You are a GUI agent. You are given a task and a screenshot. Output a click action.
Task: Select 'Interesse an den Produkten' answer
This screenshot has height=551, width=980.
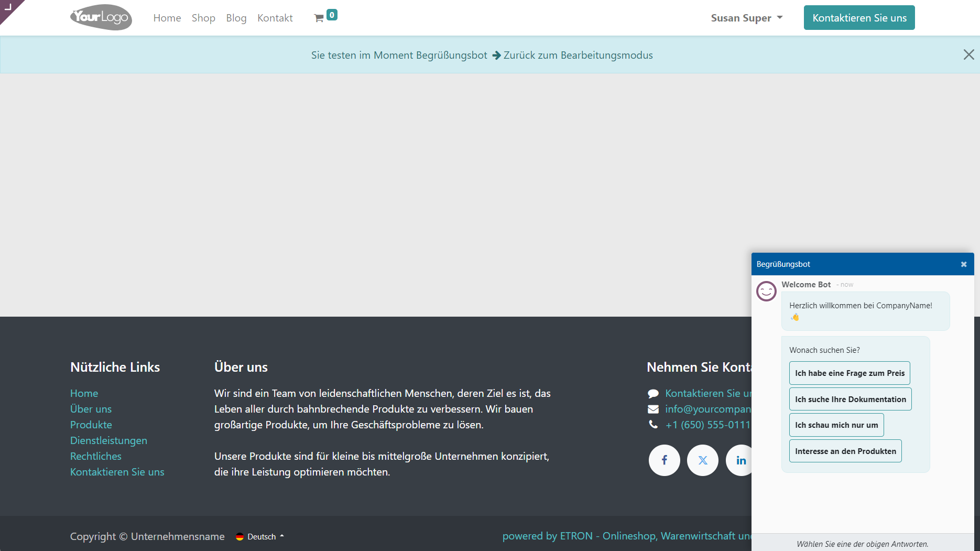[x=845, y=451]
